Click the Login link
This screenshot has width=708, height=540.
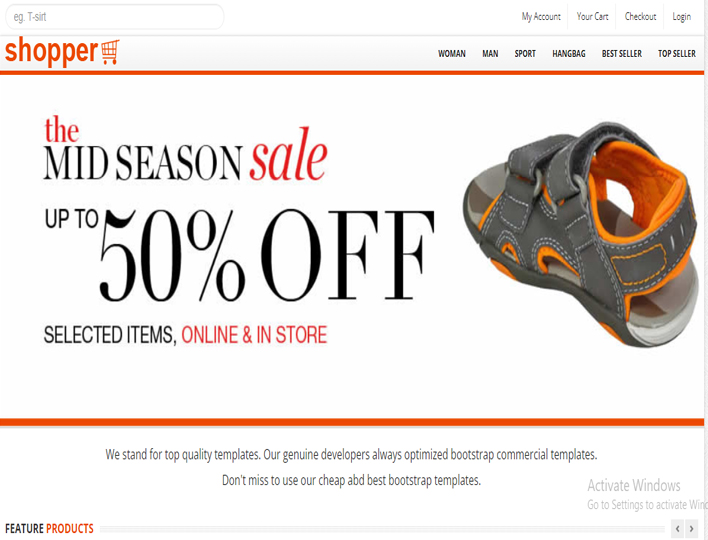tap(681, 17)
